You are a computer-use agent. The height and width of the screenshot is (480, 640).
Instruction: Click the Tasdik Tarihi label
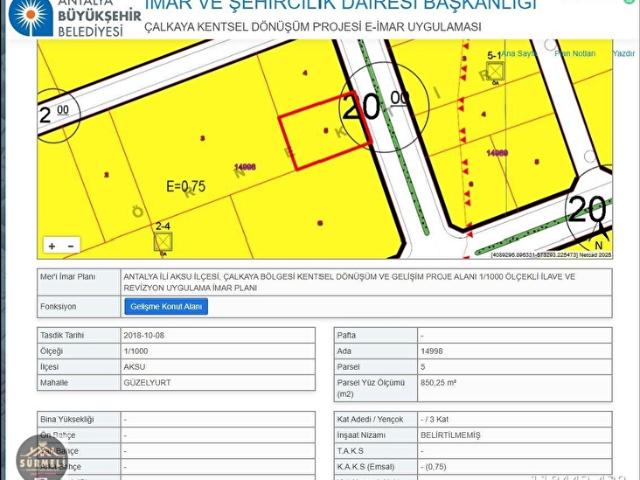(x=62, y=335)
